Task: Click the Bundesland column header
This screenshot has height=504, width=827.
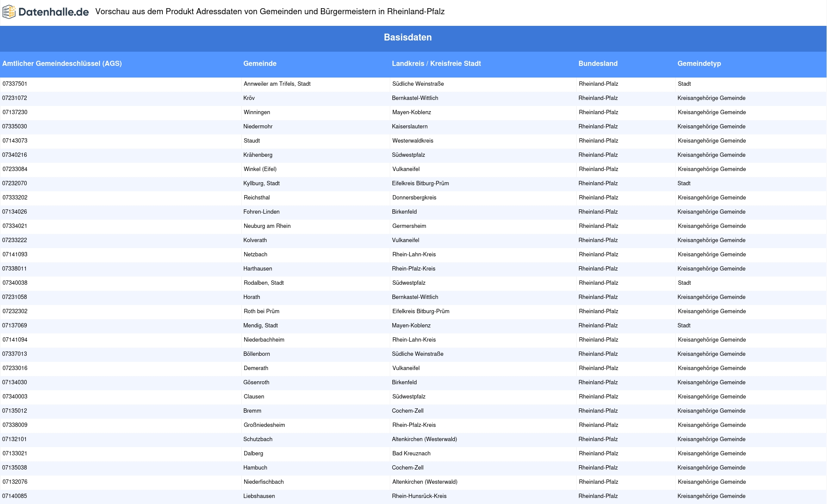Action: coord(598,63)
